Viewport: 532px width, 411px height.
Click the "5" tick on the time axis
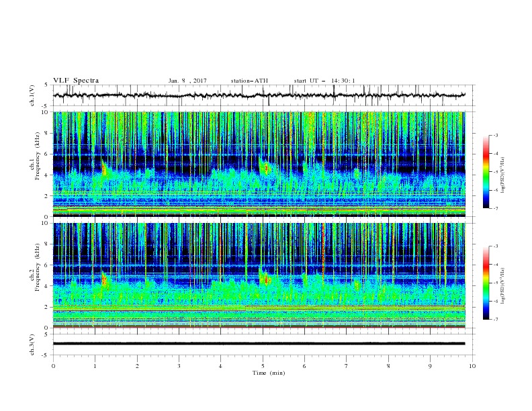[x=263, y=366]
